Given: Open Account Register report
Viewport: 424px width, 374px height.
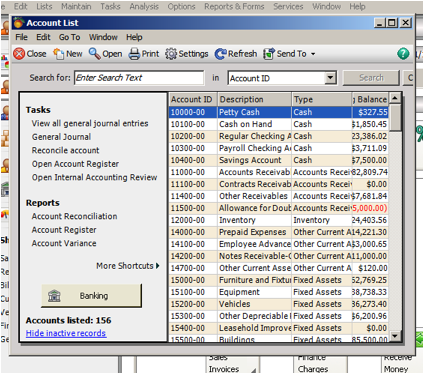Looking at the screenshot, I should pyautogui.click(x=64, y=230).
